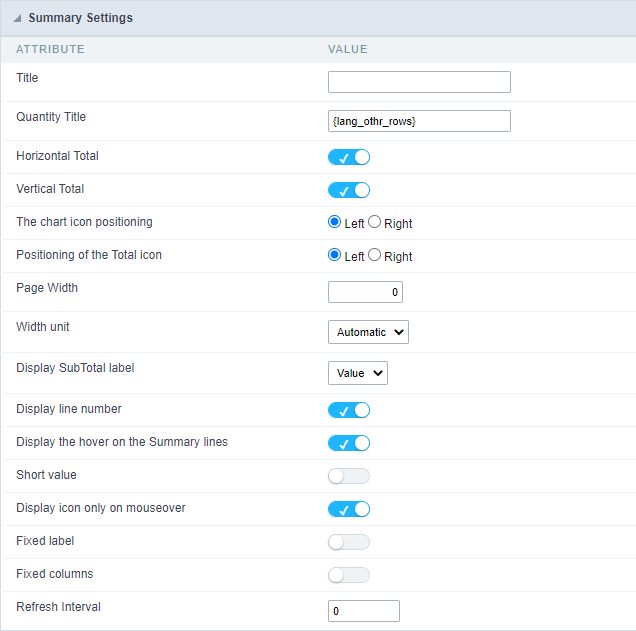Open the Width unit dropdown
Screen dimensions: 636x631
(x=368, y=332)
